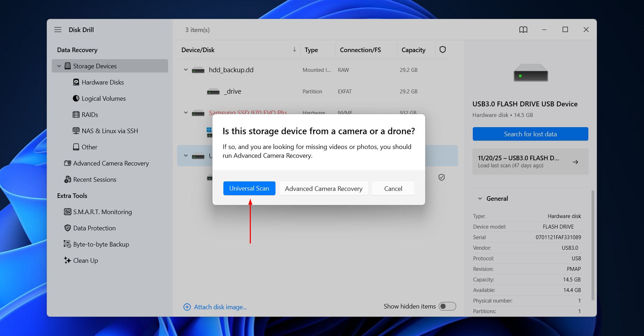Open the book help icon in the title bar
Viewport: 644px width, 336px height.
[523, 30]
